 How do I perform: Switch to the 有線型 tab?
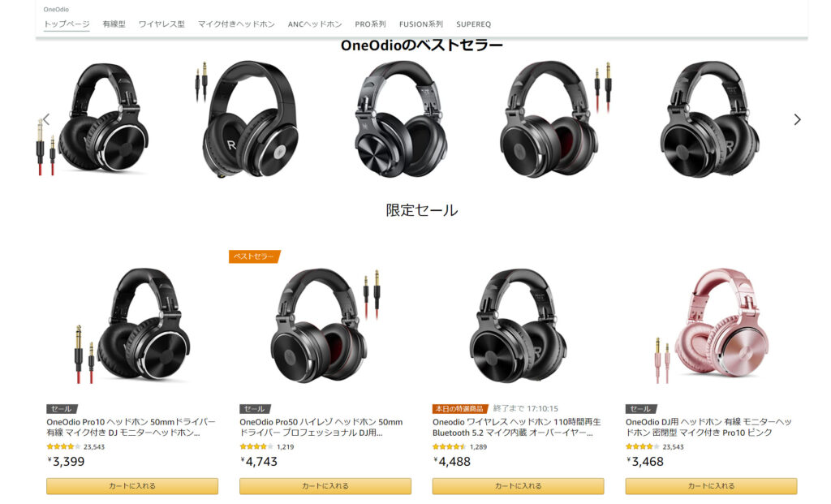click(x=114, y=24)
